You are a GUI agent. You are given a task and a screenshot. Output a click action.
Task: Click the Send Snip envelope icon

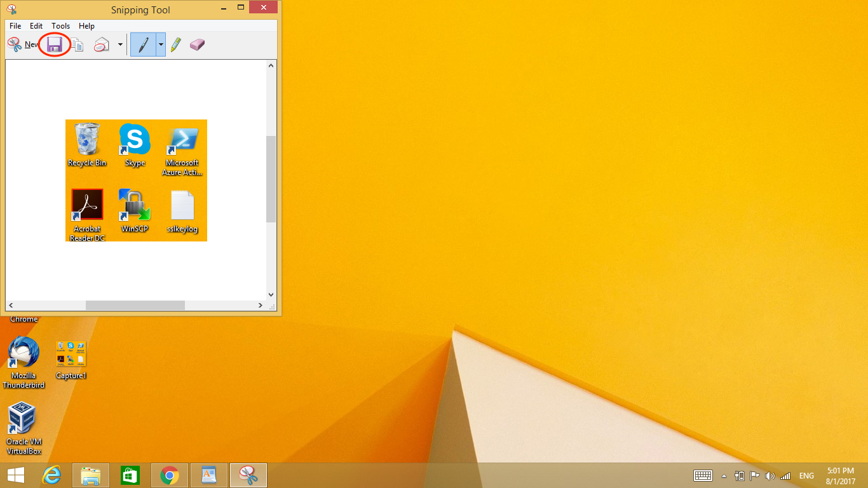[102, 44]
